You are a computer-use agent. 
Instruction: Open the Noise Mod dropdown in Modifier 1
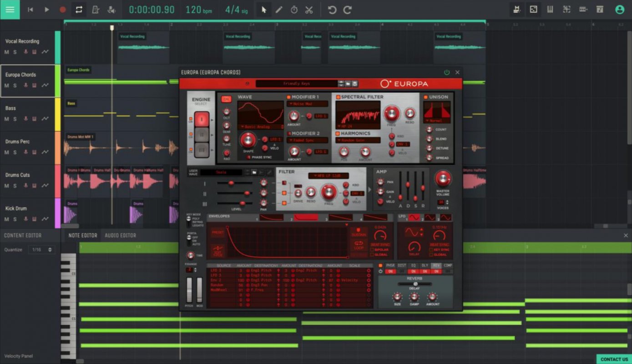tap(308, 103)
